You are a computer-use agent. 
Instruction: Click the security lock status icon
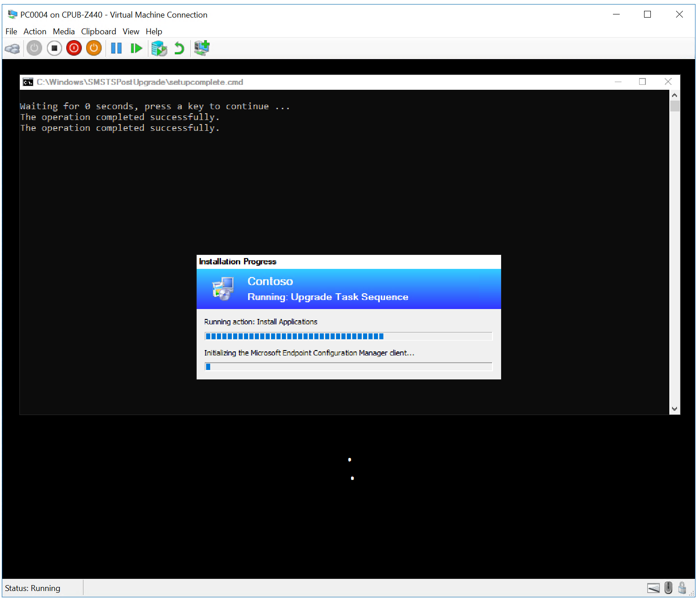(682, 588)
